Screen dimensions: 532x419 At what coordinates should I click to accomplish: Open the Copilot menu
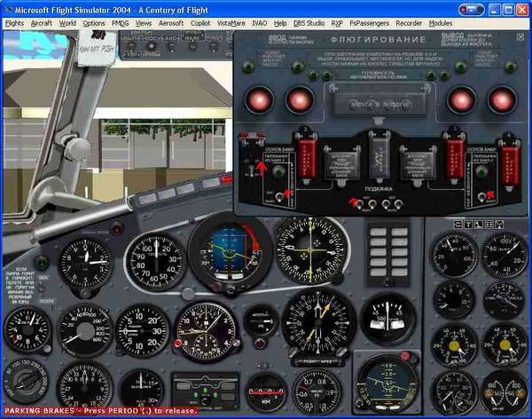pyautogui.click(x=200, y=23)
